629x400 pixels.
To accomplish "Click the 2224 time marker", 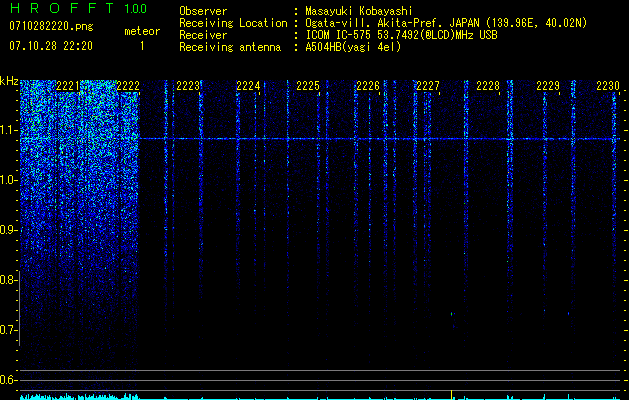I will [x=248, y=86].
